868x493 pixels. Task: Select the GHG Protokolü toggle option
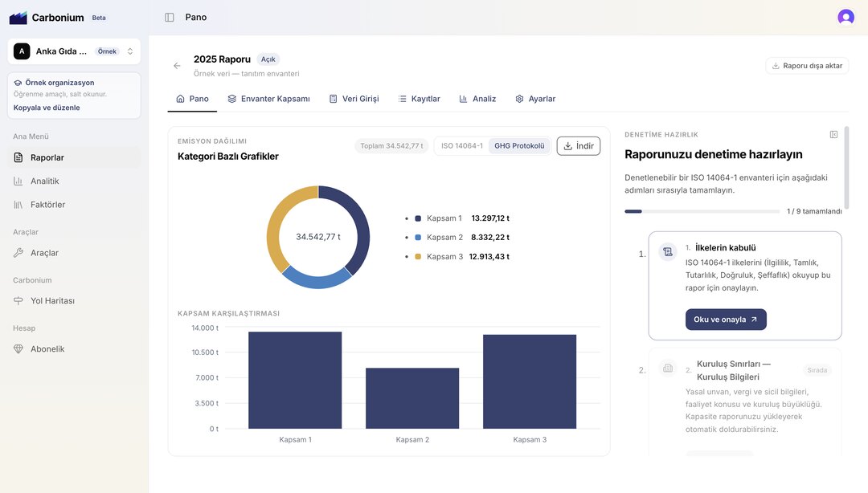click(519, 146)
